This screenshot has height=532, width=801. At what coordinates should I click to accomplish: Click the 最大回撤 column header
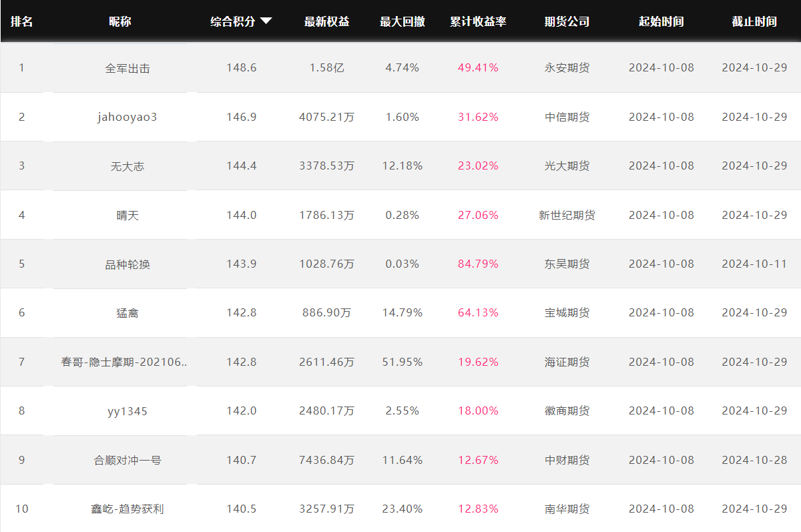pyautogui.click(x=403, y=21)
